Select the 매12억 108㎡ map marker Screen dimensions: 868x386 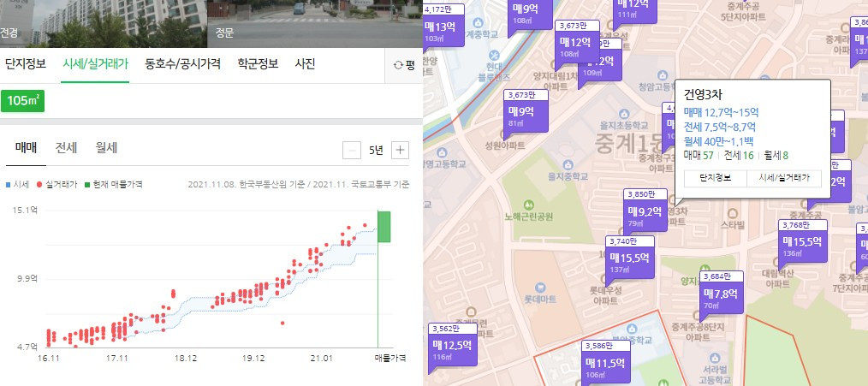(x=576, y=43)
